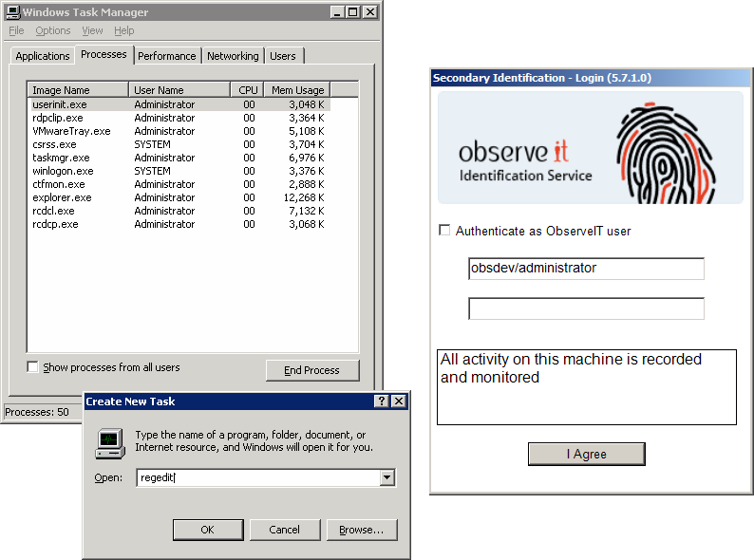Viewport: 754px width, 560px height.
Task: Minimize the Windows Task Manager window
Action: click(x=337, y=12)
